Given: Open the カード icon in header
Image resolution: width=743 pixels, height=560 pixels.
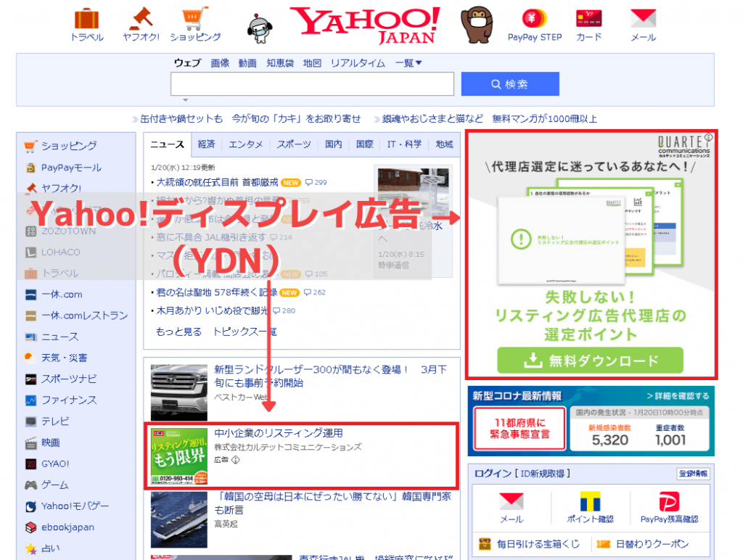Looking at the screenshot, I should [x=588, y=18].
